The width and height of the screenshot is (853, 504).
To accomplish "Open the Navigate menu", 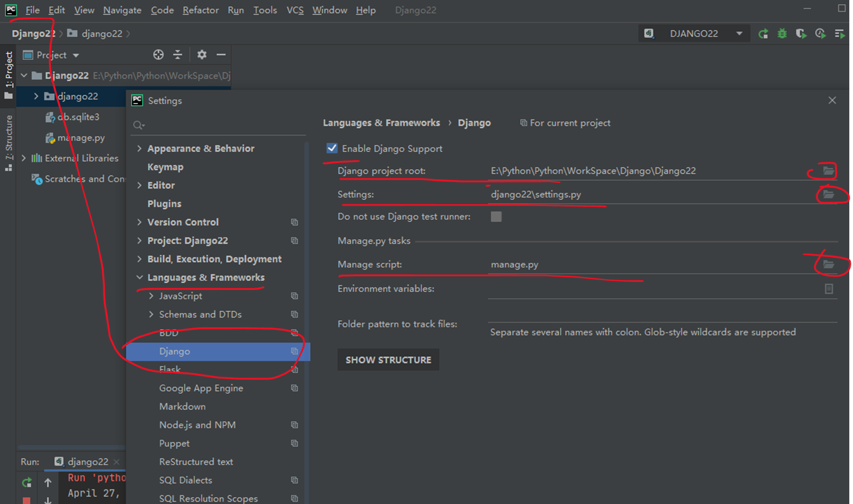I will click(x=122, y=10).
